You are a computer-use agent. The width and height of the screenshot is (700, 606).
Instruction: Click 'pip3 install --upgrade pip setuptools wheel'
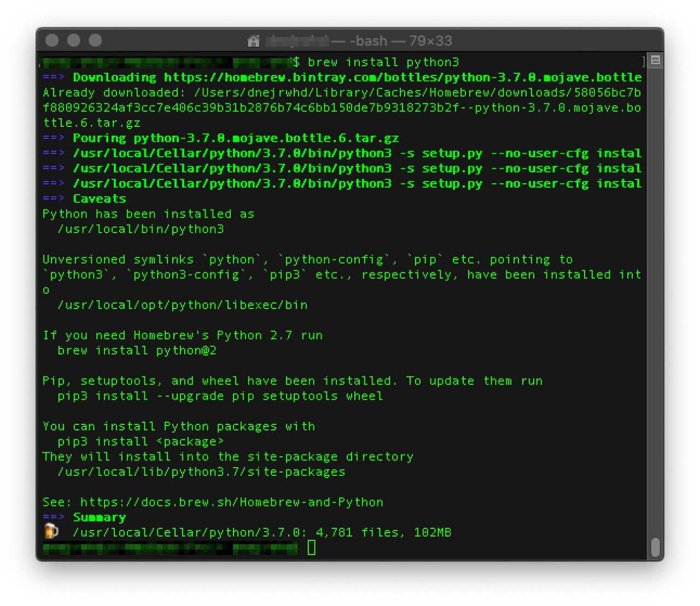(x=220, y=396)
